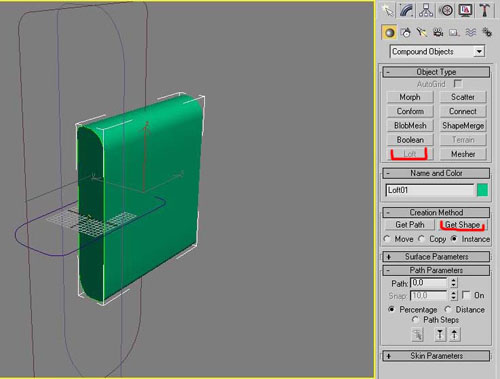The width and height of the screenshot is (500, 379).
Task: Select the Shapes category icon
Action: (406, 33)
